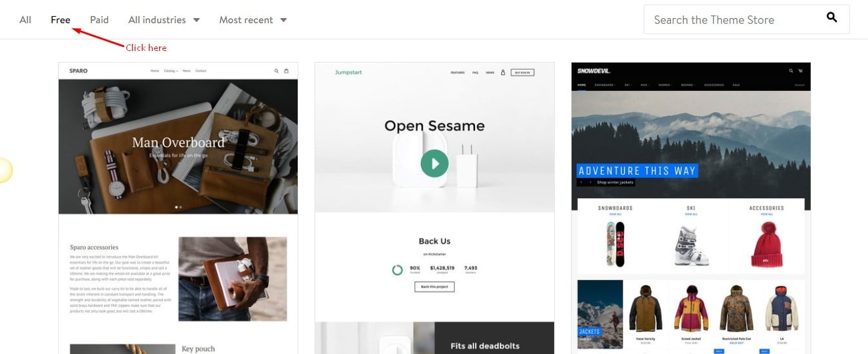The width and height of the screenshot is (868, 354).
Task: Open the Most recent sort dropdown
Action: [253, 20]
